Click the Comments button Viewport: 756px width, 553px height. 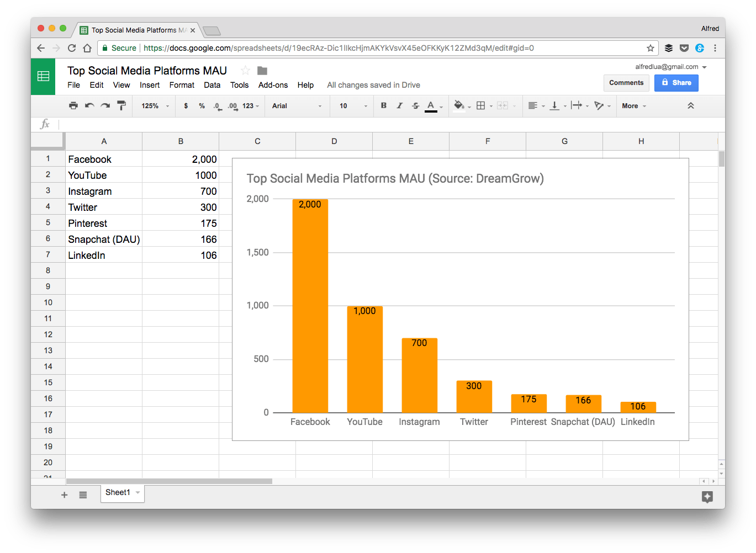tap(626, 83)
